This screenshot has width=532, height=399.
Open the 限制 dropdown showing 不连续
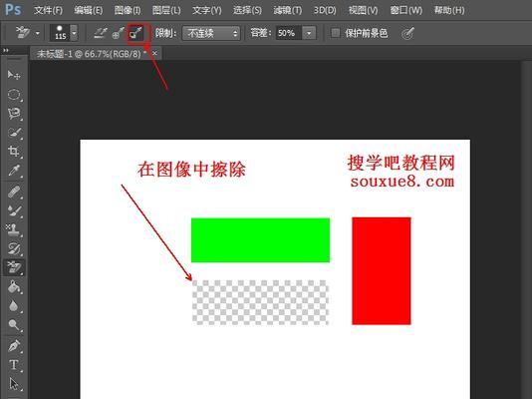click(x=211, y=33)
